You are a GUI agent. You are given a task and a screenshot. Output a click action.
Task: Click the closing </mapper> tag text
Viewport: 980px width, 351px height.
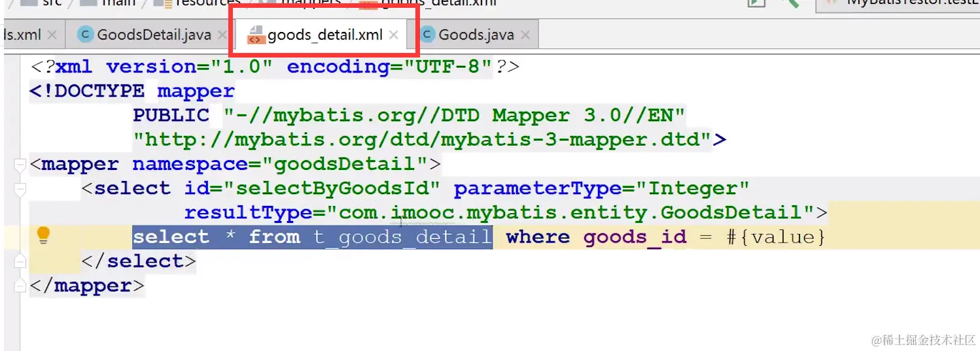[x=87, y=286]
